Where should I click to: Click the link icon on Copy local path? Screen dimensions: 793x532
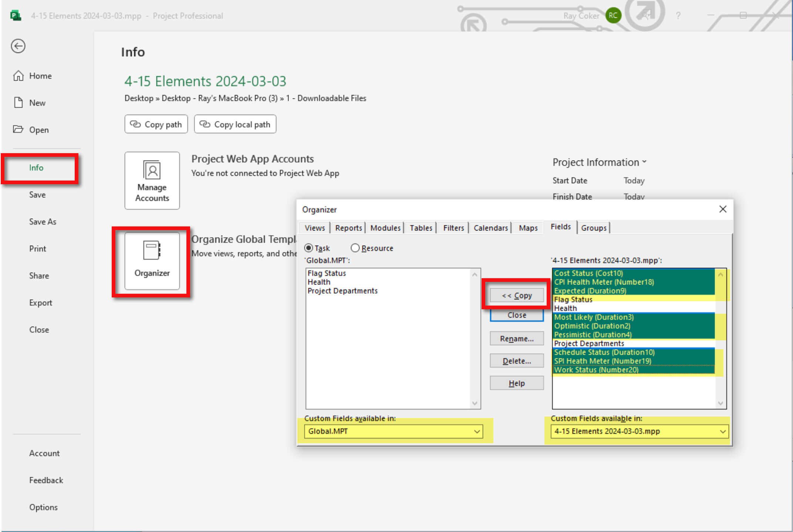coord(205,124)
